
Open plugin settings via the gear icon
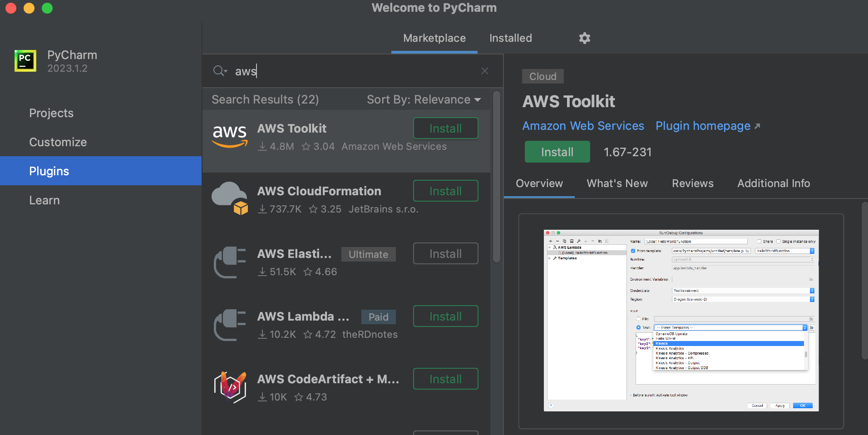(x=584, y=38)
